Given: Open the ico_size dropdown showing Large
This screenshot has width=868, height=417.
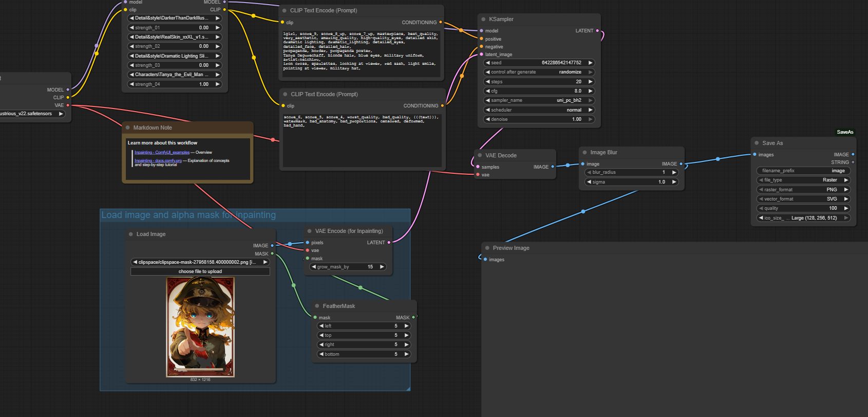Looking at the screenshot, I should [x=803, y=218].
